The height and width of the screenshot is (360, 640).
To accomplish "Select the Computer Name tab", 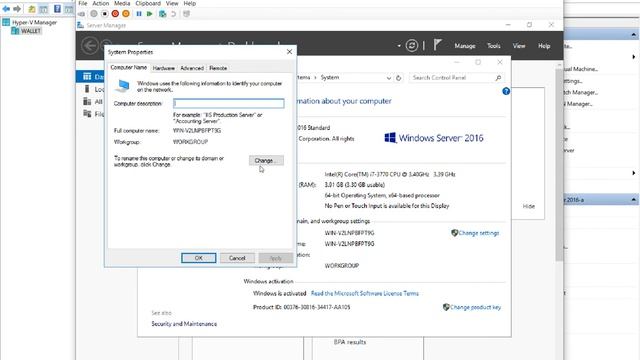I will [x=129, y=67].
